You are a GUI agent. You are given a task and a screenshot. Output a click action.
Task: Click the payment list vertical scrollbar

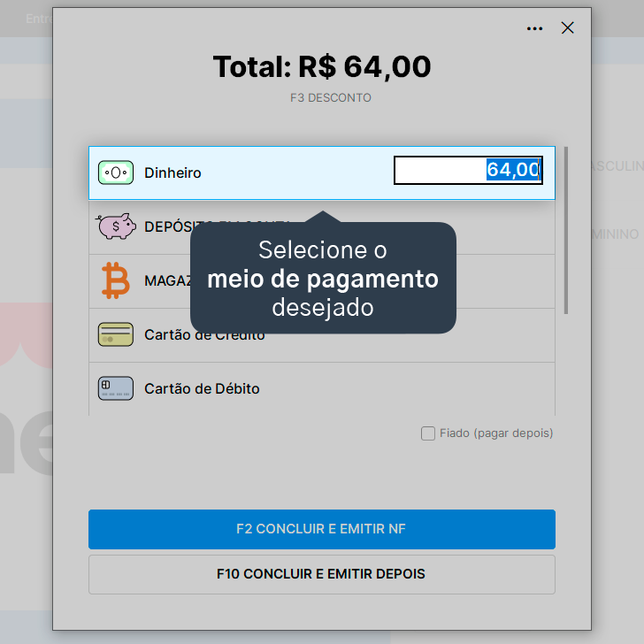566,230
